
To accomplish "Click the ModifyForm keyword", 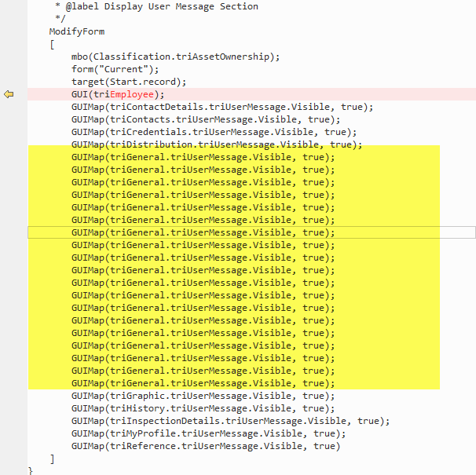I will [77, 31].
